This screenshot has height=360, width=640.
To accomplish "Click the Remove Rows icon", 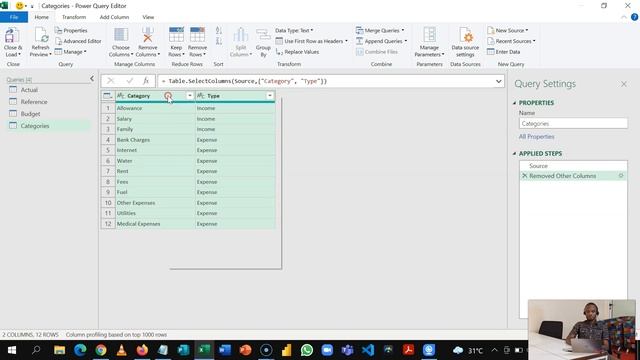I will 198,35.
